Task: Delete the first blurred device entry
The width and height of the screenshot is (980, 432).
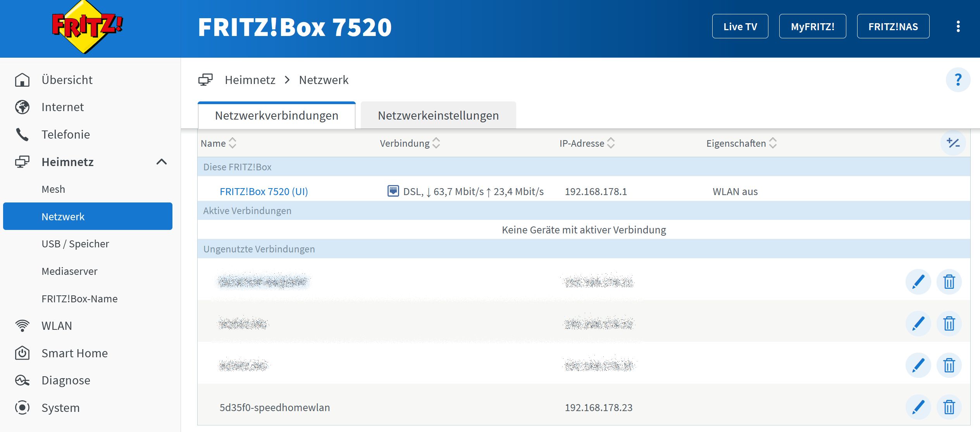Action: (949, 281)
